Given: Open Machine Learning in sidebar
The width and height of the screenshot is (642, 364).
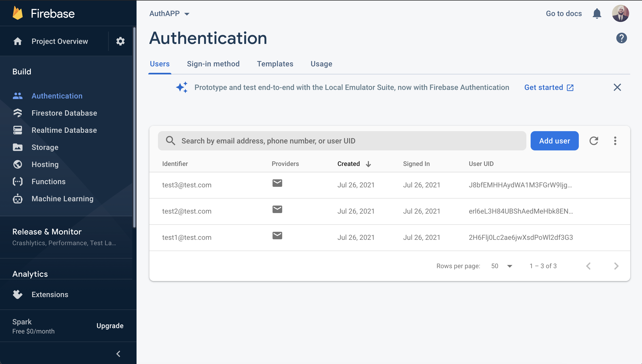Looking at the screenshot, I should (62, 199).
